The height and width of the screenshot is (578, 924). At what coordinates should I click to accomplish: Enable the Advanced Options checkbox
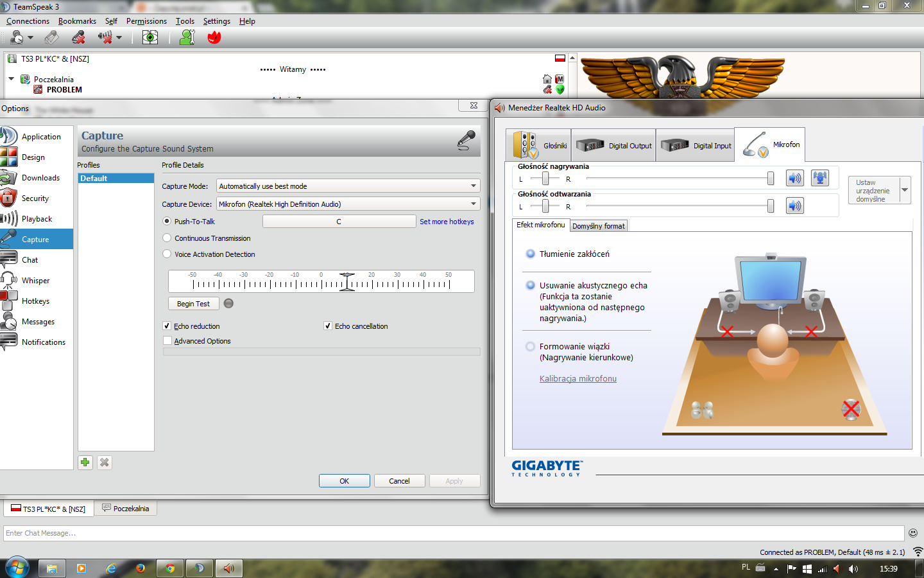(167, 341)
